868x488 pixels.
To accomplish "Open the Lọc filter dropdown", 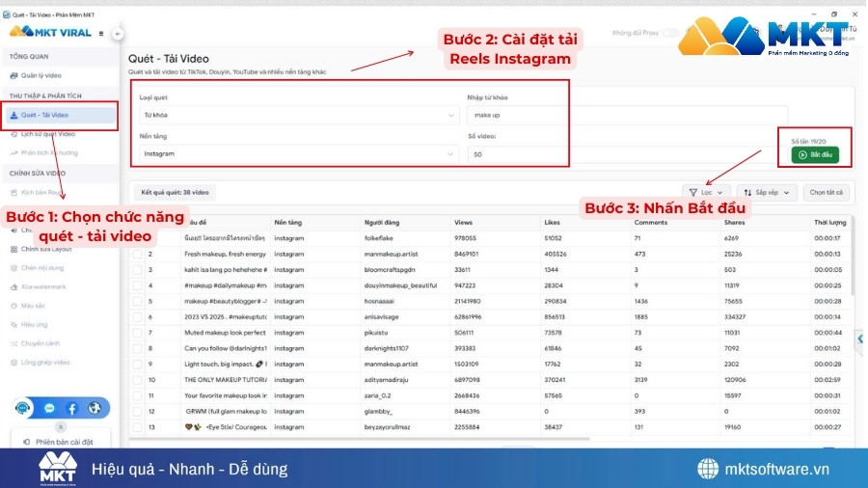I will [x=707, y=192].
